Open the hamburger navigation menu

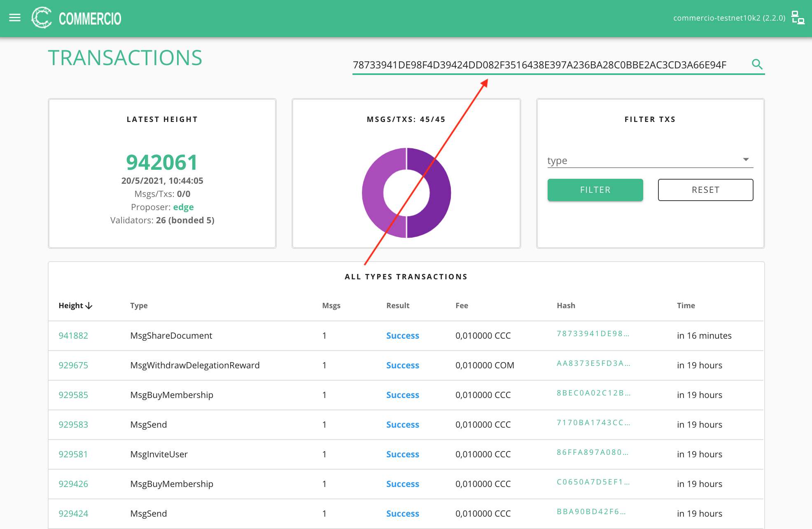(15, 18)
